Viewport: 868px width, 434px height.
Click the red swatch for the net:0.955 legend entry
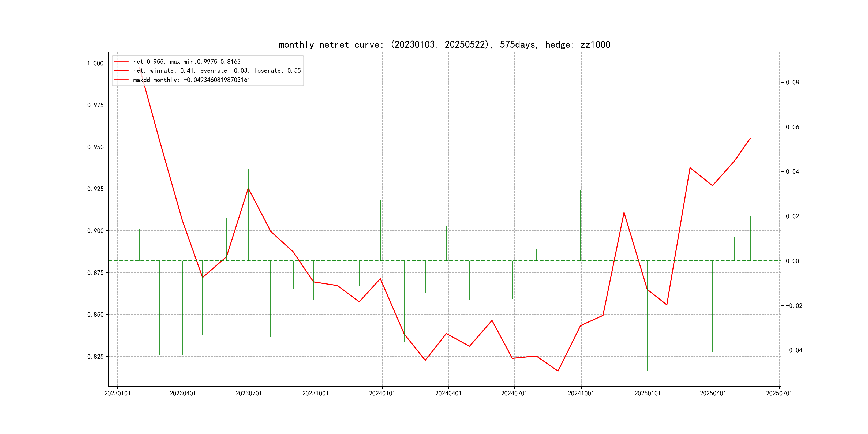coord(121,62)
